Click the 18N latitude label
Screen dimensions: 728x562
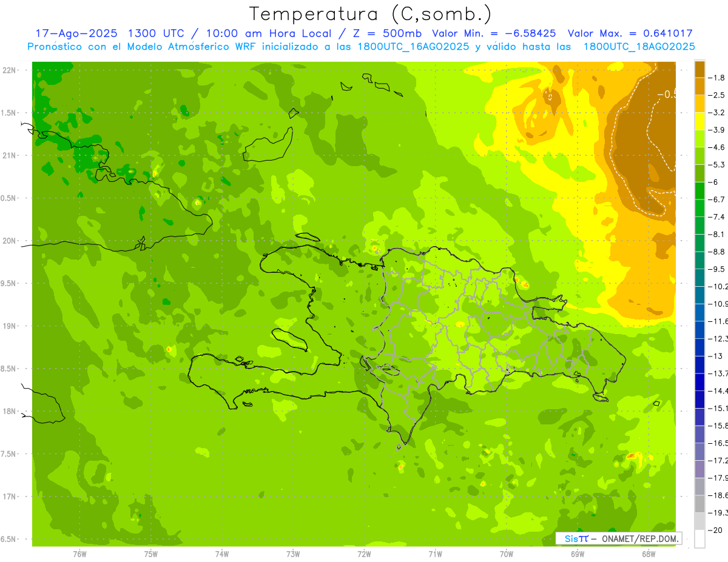coord(9,411)
